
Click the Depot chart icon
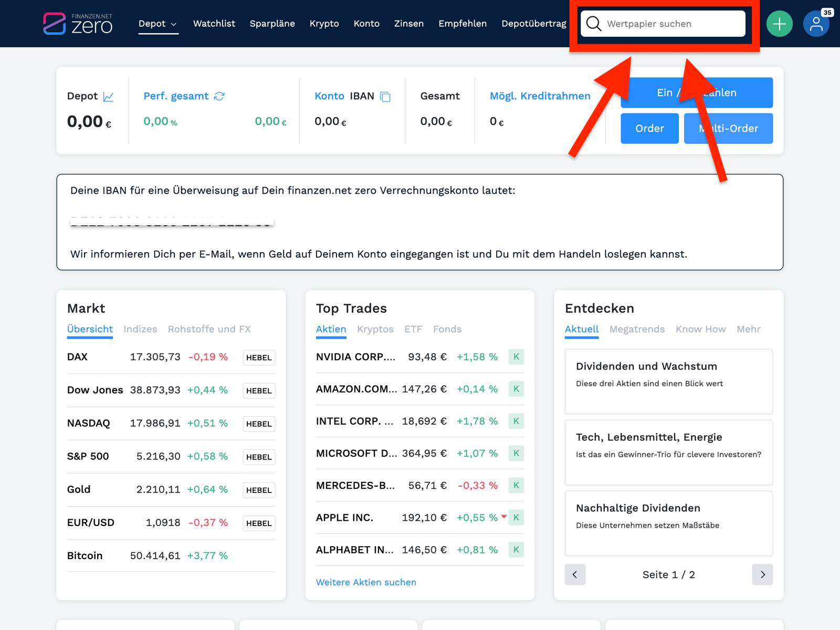pyautogui.click(x=109, y=97)
